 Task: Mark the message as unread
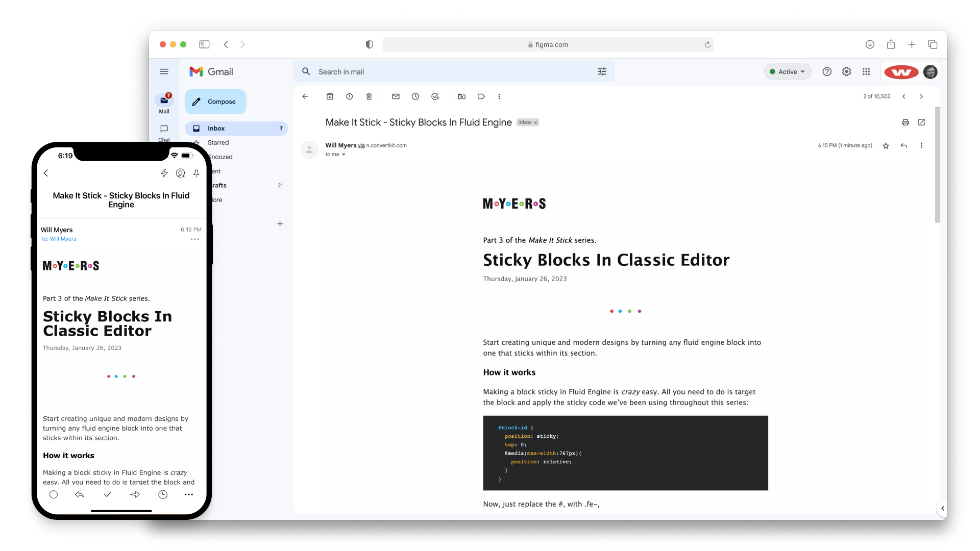click(396, 96)
